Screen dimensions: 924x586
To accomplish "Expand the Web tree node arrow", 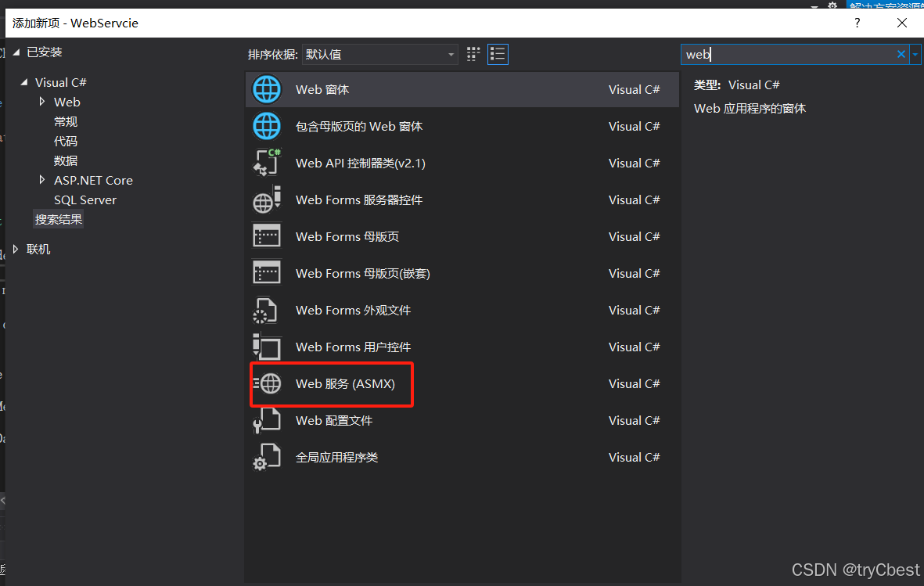I will click(41, 102).
